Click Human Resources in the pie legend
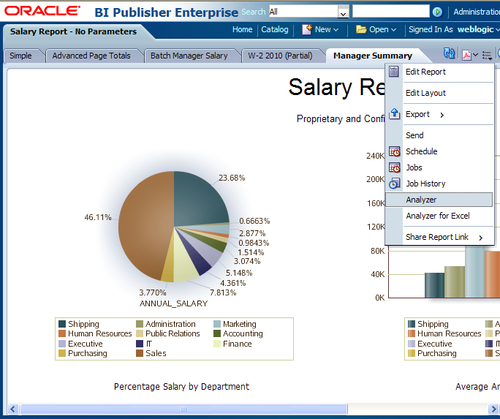Screen dimensions: 500x419 click(x=100, y=334)
